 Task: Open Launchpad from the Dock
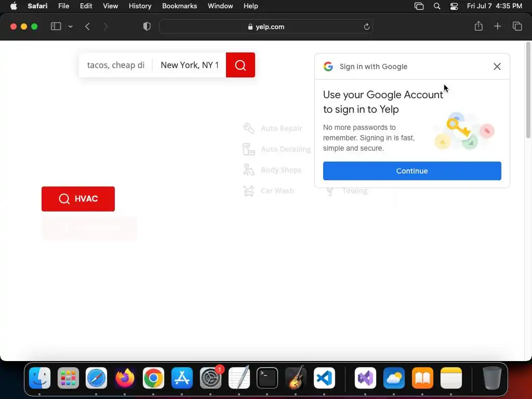pyautogui.click(x=68, y=378)
